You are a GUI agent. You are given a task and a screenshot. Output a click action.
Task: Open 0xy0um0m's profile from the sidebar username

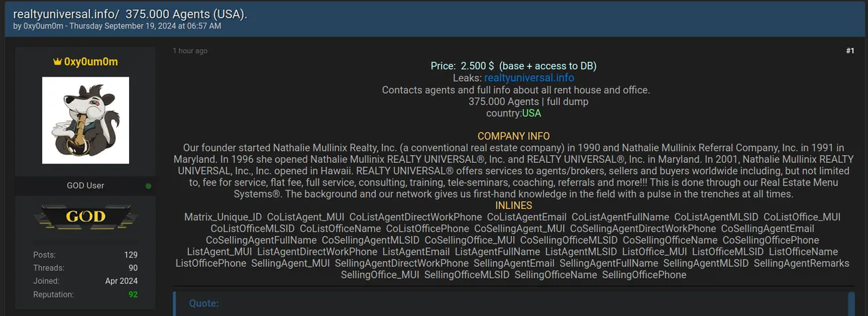point(91,62)
